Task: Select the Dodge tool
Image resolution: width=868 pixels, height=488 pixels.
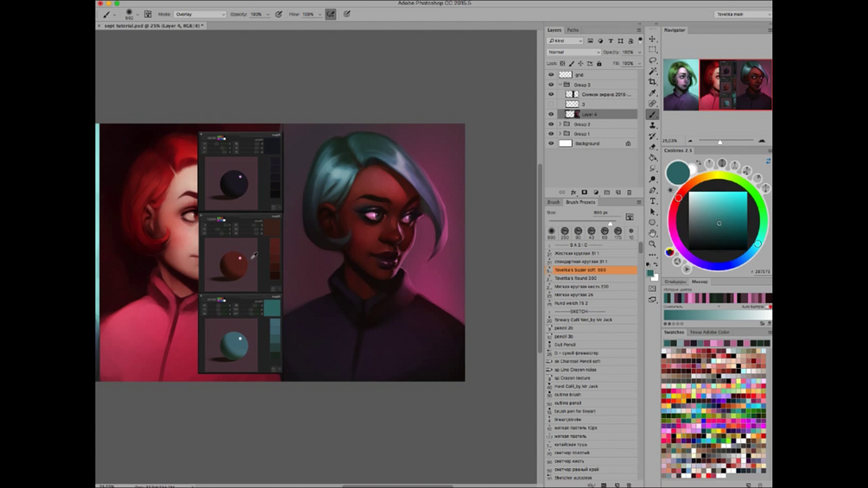Action: 653,180
